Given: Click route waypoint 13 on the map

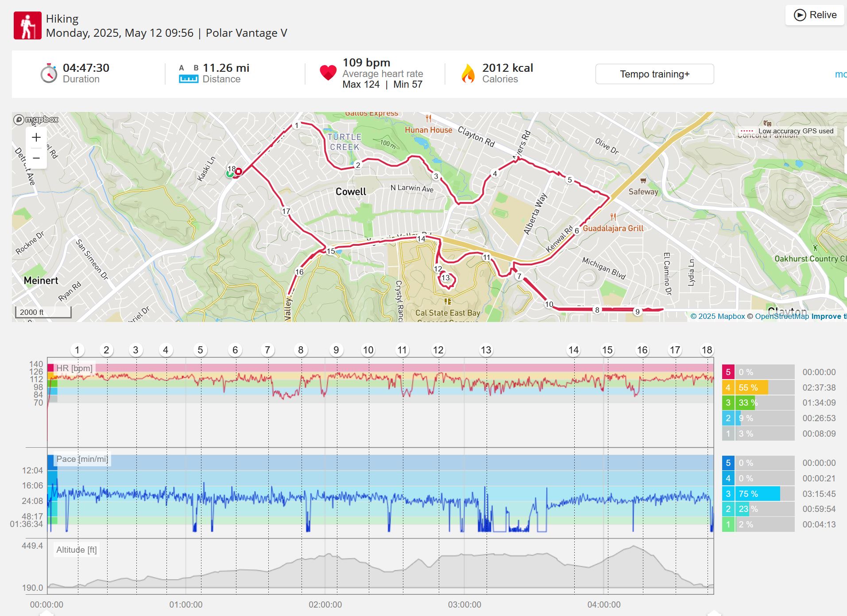Looking at the screenshot, I should pos(445,278).
